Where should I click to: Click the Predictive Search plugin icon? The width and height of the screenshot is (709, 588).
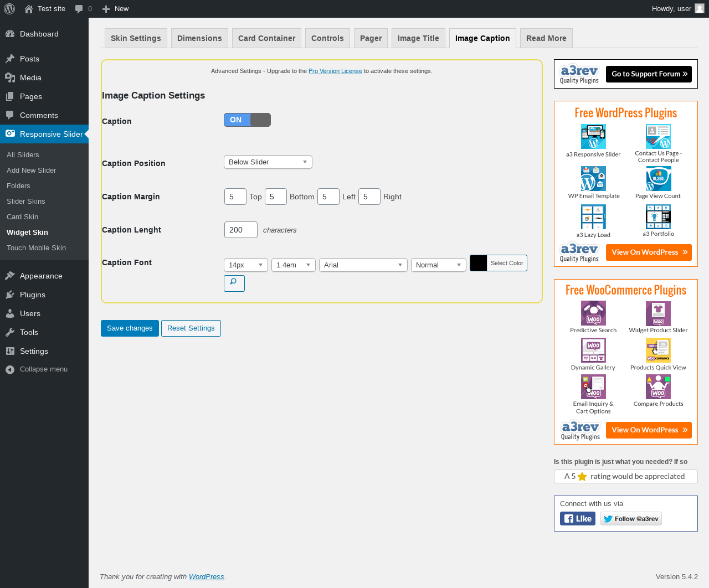point(593,313)
